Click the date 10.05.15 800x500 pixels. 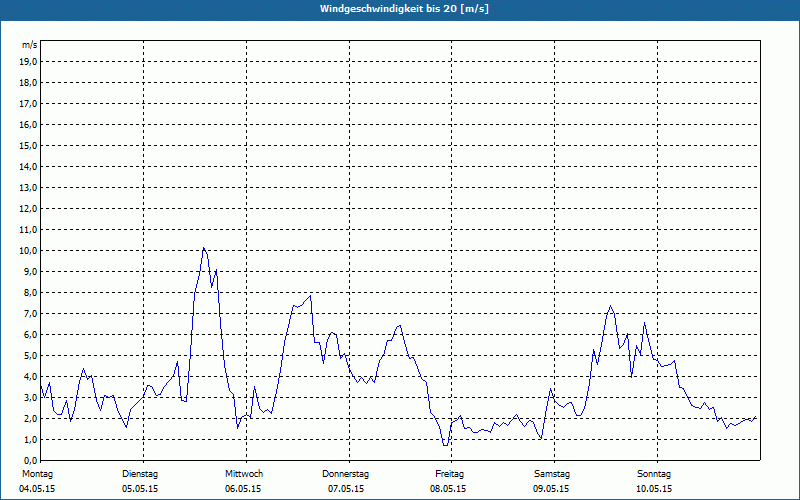pos(654,489)
